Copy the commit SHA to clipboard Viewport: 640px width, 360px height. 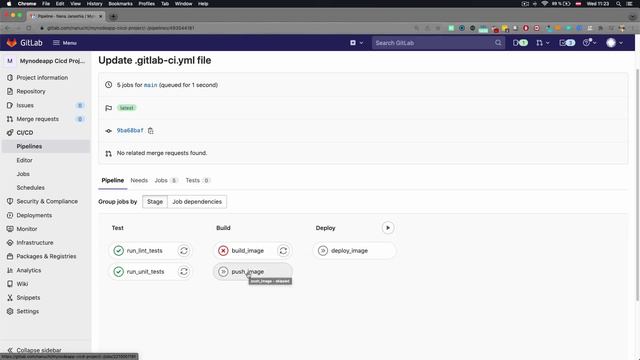click(x=151, y=131)
